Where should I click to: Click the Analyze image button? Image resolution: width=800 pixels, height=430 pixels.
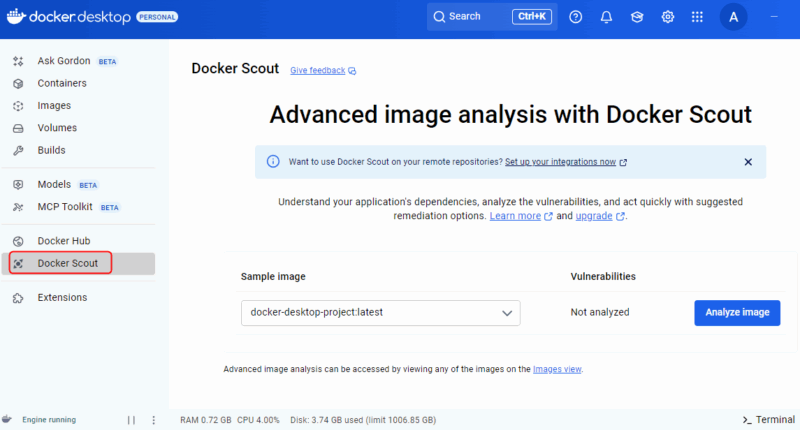coord(737,313)
